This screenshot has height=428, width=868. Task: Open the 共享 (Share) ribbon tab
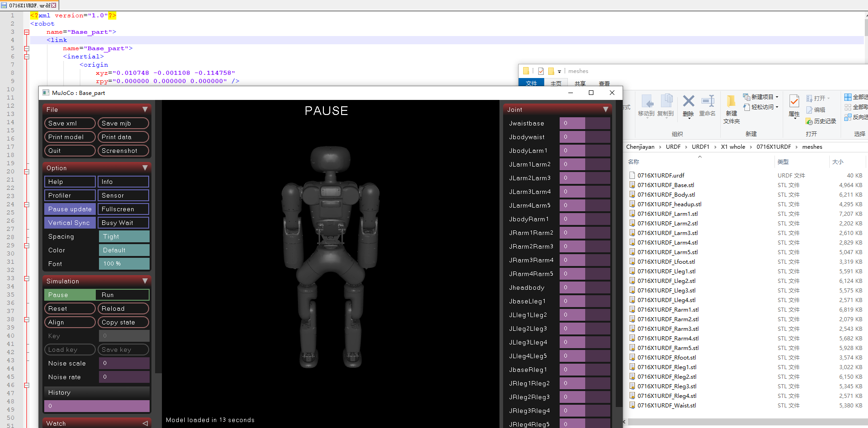tap(580, 84)
